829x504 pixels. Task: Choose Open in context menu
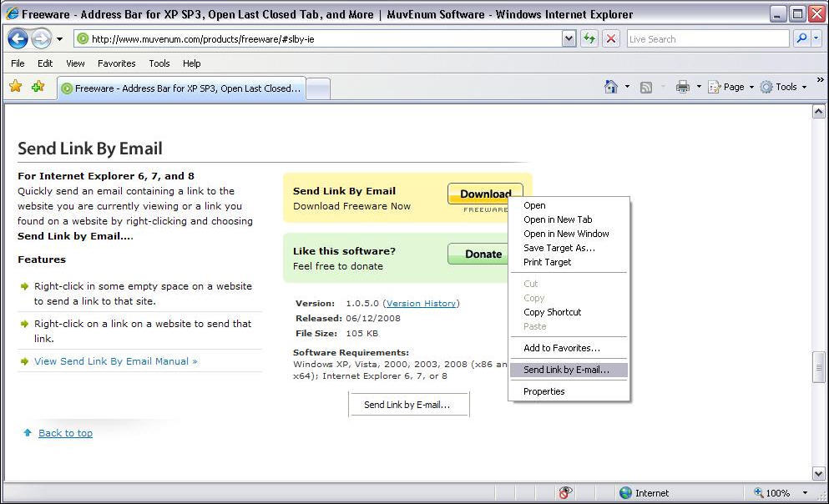(569, 205)
